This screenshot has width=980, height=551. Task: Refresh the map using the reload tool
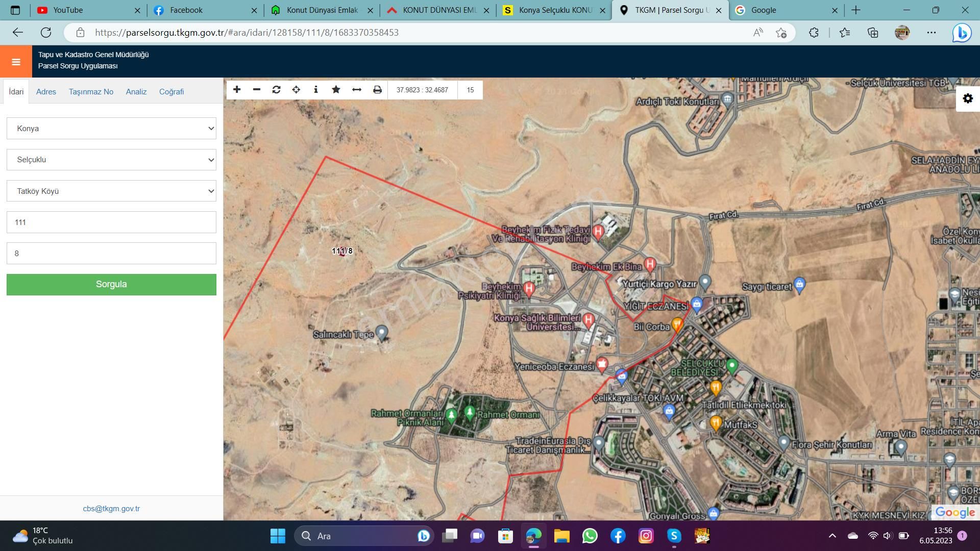click(x=276, y=90)
